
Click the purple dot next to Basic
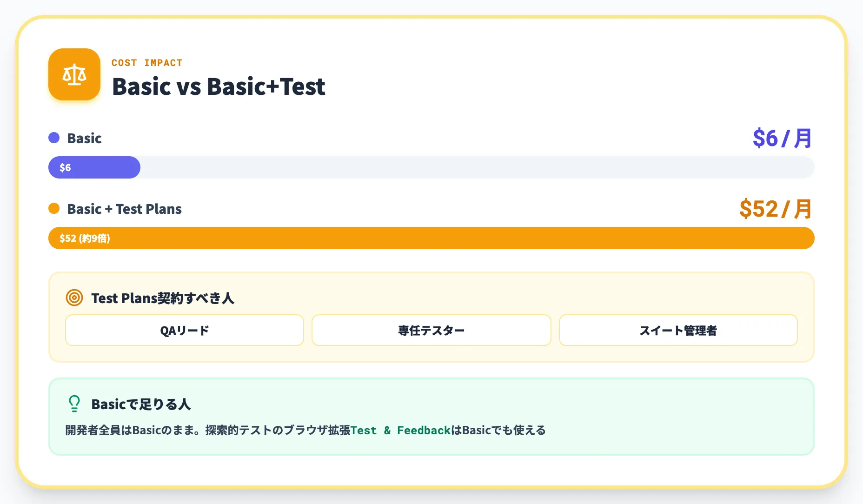pyautogui.click(x=54, y=138)
